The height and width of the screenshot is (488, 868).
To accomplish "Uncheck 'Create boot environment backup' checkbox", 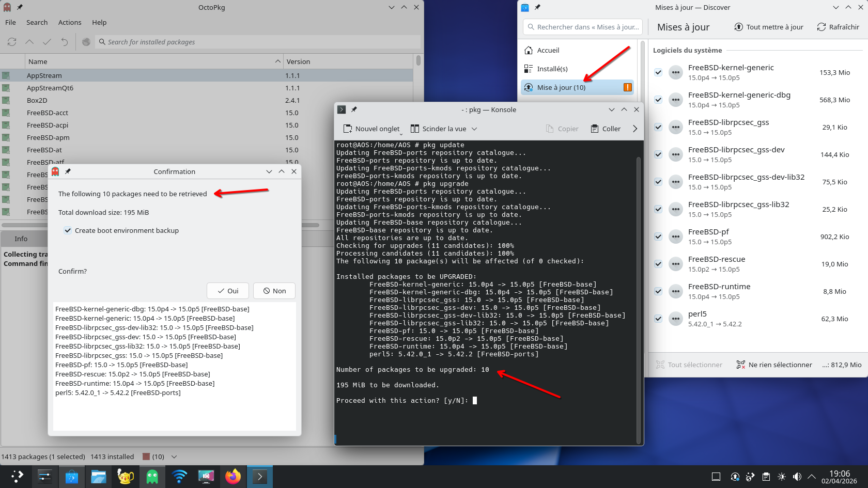I will point(68,230).
